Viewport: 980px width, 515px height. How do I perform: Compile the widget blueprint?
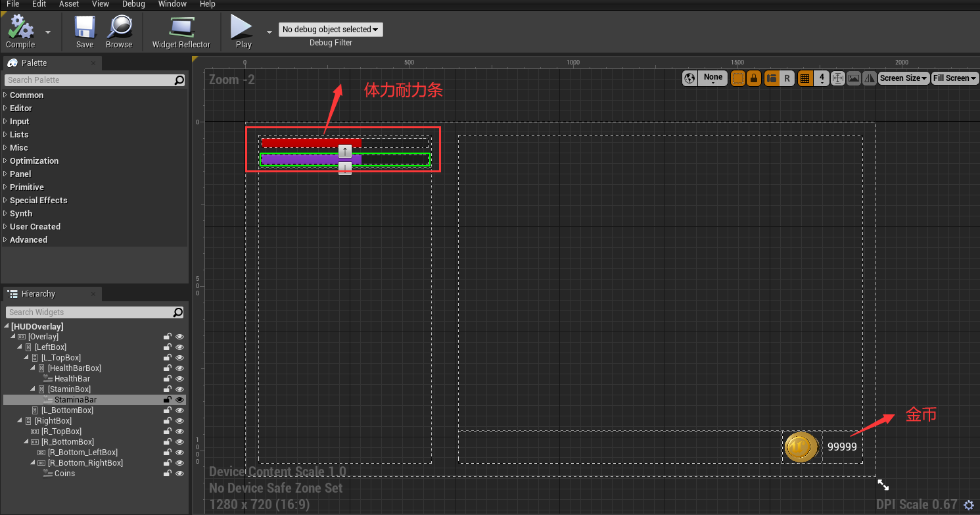pyautogui.click(x=19, y=31)
